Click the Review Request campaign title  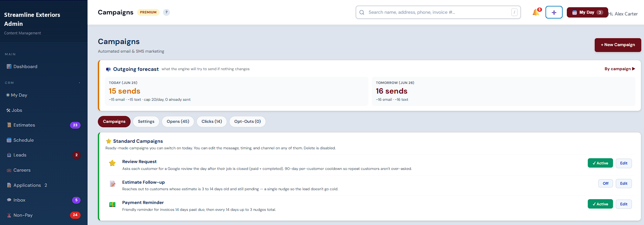point(139,162)
